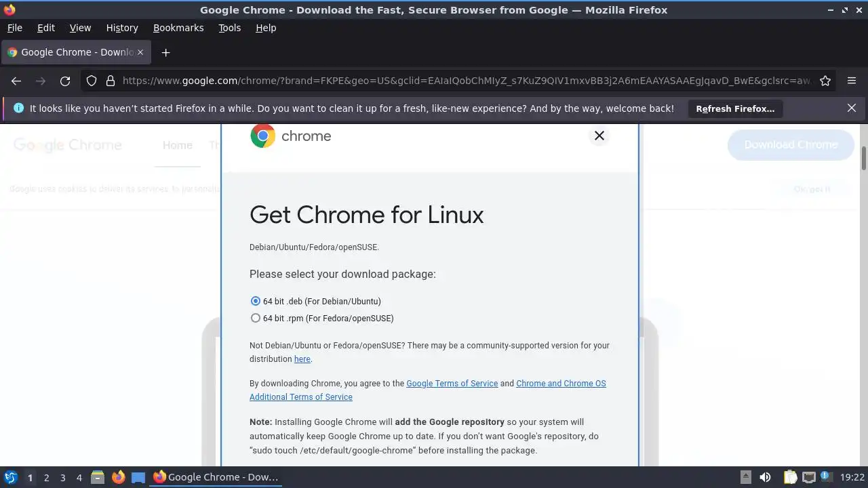
Task: Switch to workspace 2
Action: [x=46, y=477]
